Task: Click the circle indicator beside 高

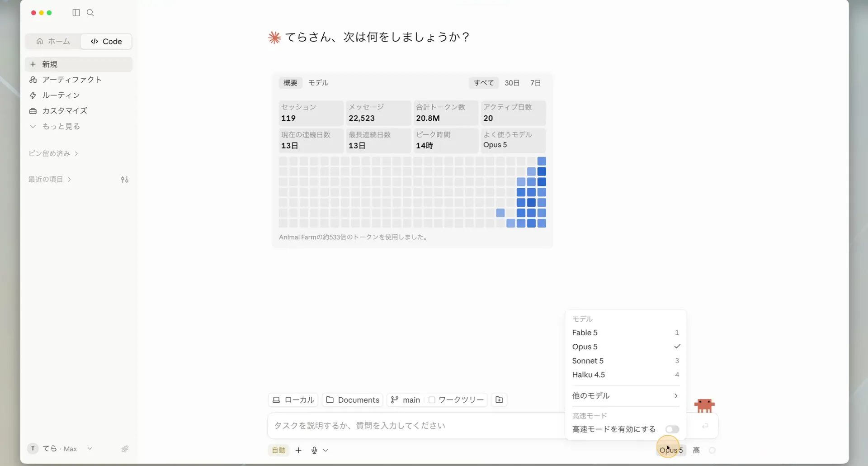Action: click(x=712, y=450)
